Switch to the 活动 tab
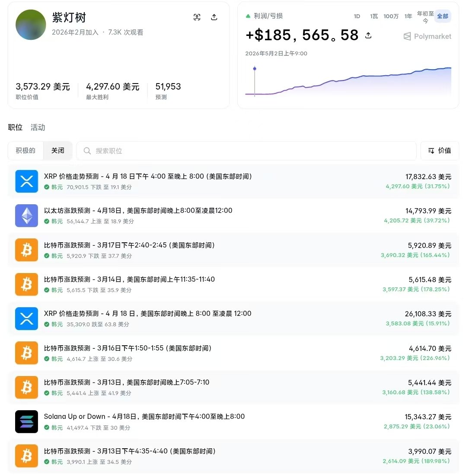 click(38, 127)
